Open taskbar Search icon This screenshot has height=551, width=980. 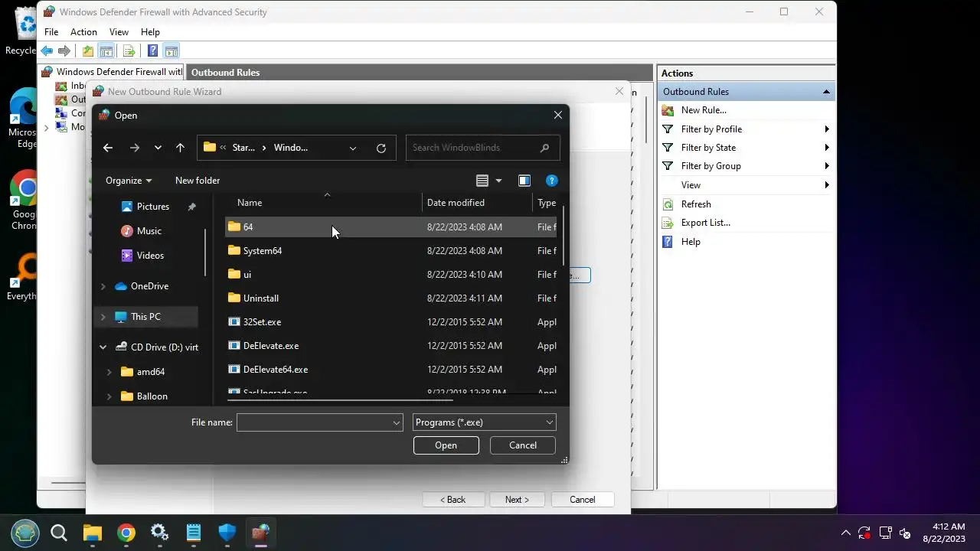pyautogui.click(x=59, y=533)
